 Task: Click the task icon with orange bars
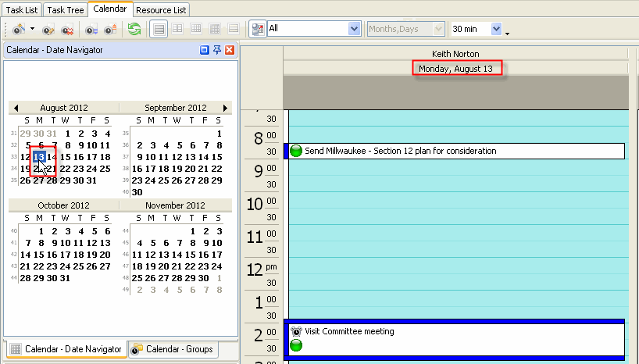pos(110,29)
